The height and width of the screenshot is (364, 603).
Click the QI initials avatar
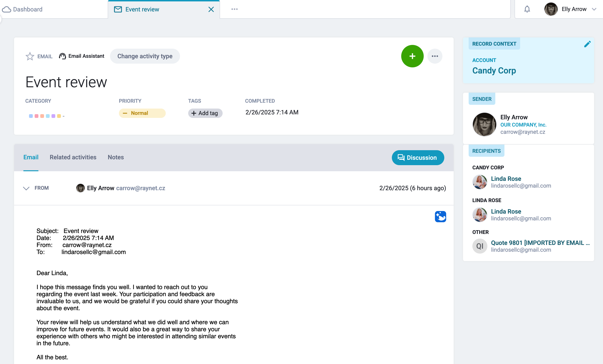480,246
